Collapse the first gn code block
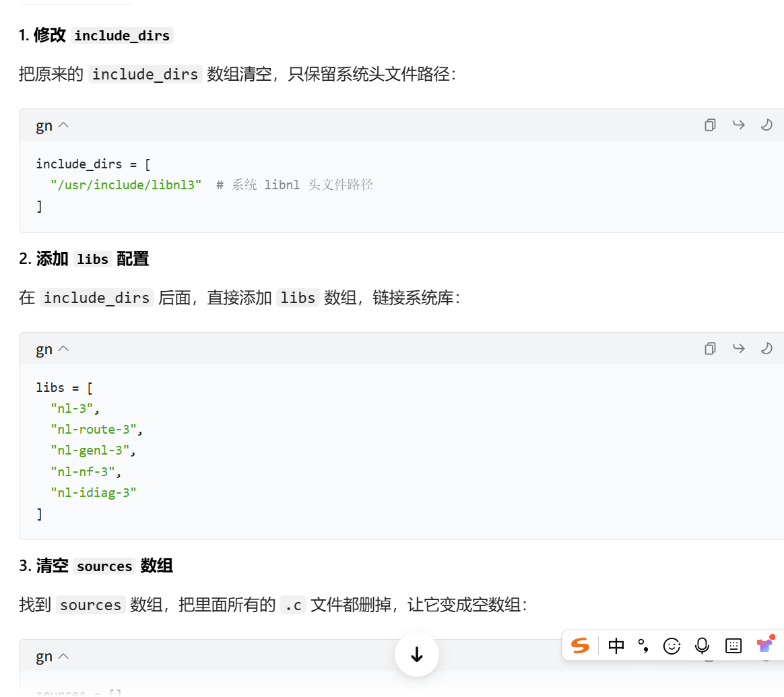 (x=63, y=125)
